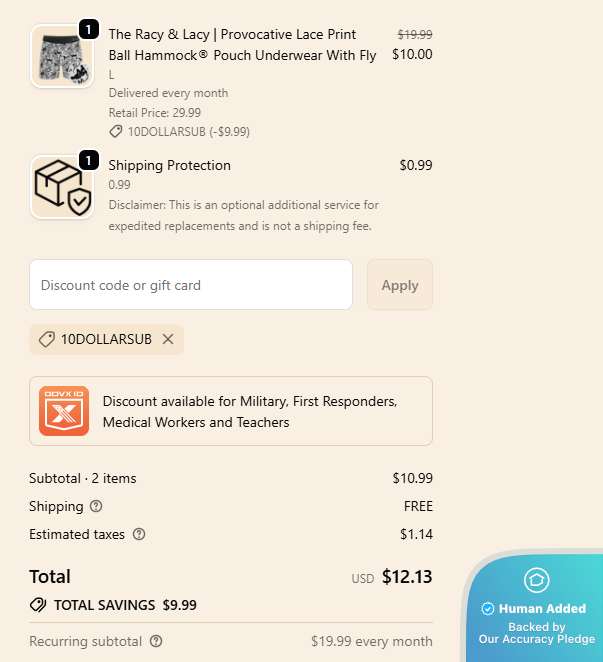
Task: Click the orange ID.me X logo
Action: click(x=64, y=411)
